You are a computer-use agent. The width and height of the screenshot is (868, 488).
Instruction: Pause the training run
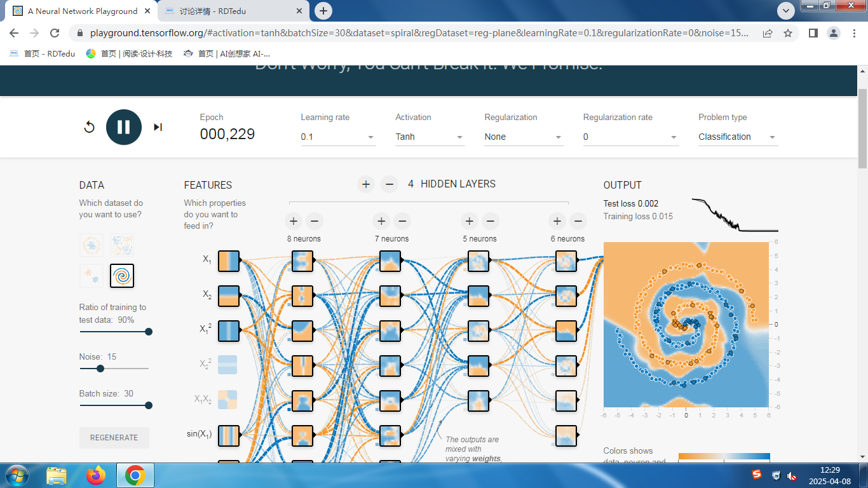124,127
